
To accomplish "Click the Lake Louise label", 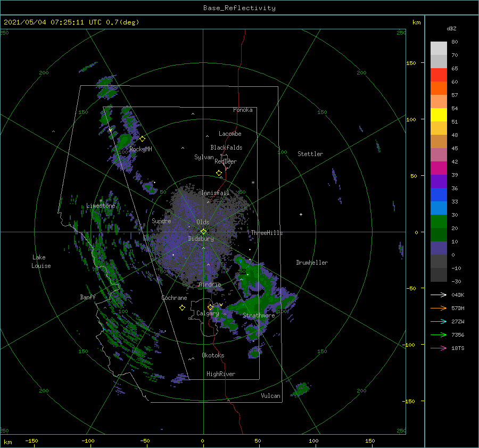I will point(41,262).
